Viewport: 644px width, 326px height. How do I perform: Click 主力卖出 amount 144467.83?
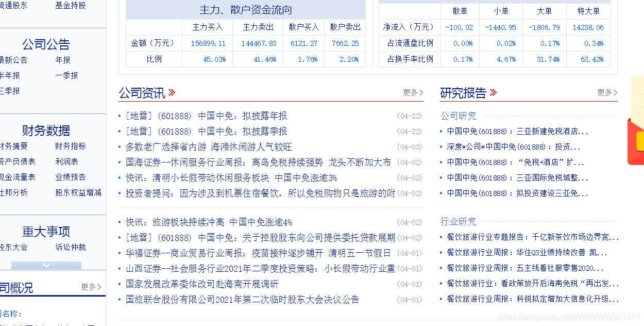259,44
